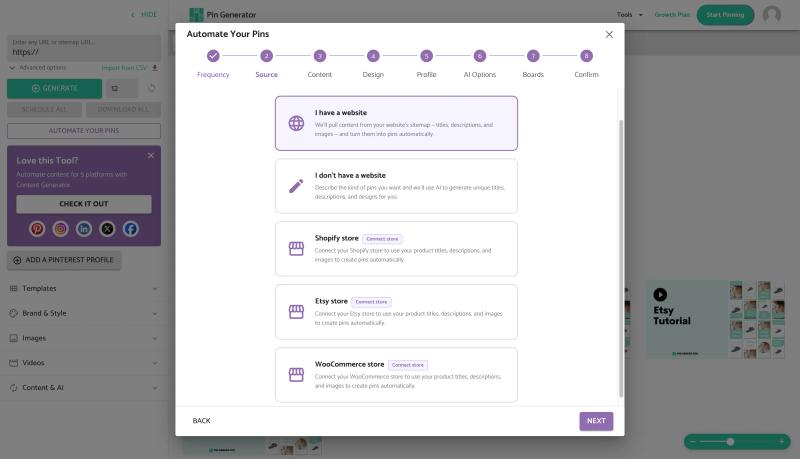Click ADD A PINTEREST PROFILE button
The width and height of the screenshot is (800, 459).
(64, 260)
